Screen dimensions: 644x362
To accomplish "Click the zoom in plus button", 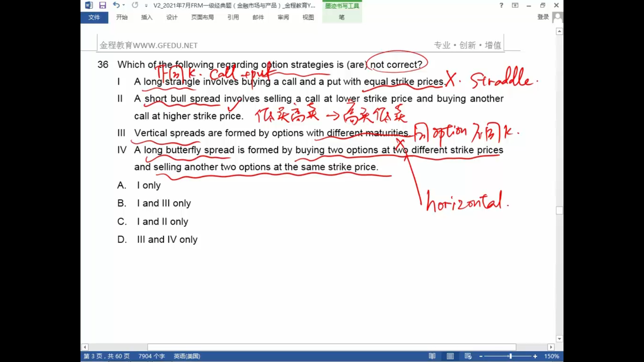I will (535, 356).
